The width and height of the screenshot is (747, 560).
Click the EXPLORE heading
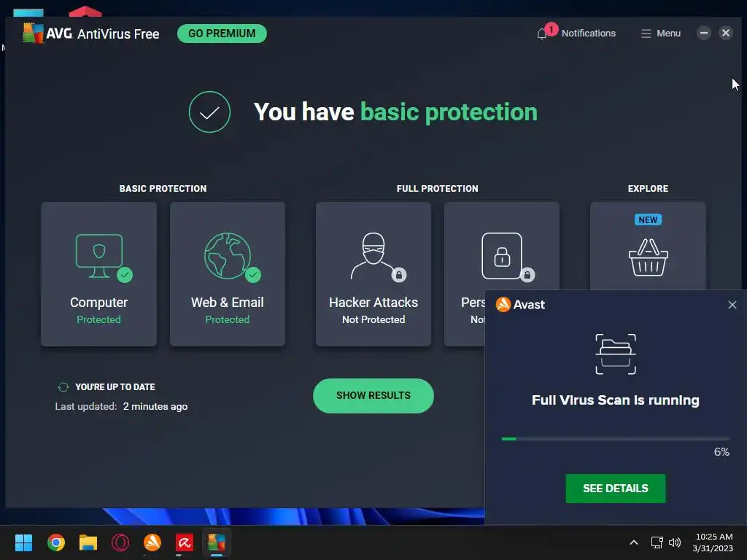tap(648, 189)
